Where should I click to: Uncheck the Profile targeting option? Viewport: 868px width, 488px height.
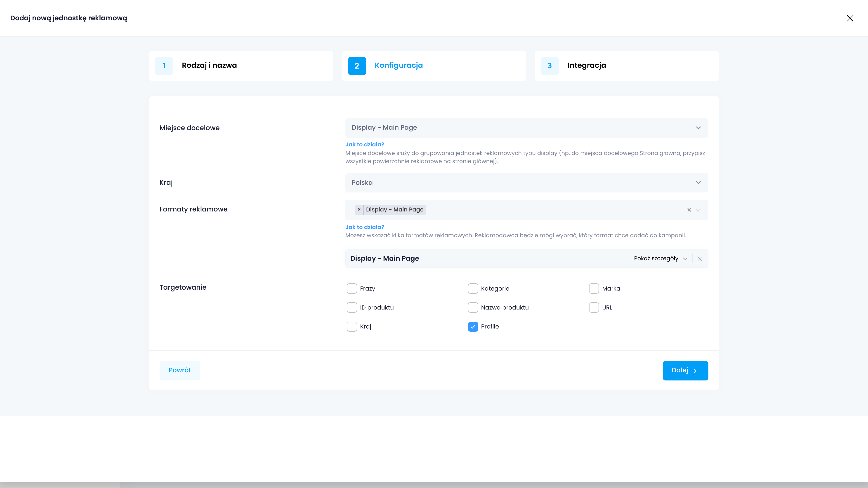[x=473, y=326]
